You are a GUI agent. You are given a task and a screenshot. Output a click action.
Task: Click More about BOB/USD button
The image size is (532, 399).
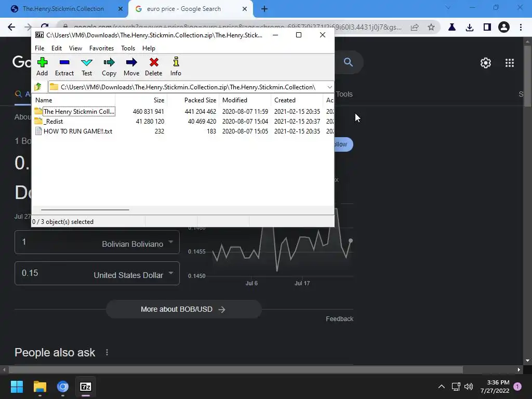click(x=183, y=309)
